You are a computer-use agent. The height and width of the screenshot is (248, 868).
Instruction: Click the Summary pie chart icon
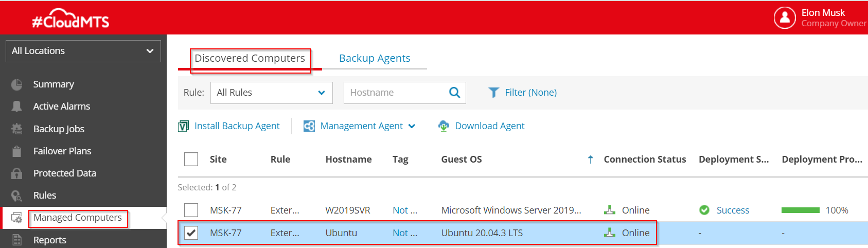(17, 84)
